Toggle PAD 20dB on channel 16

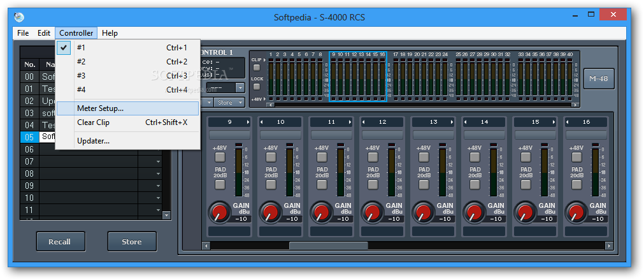coord(576,184)
